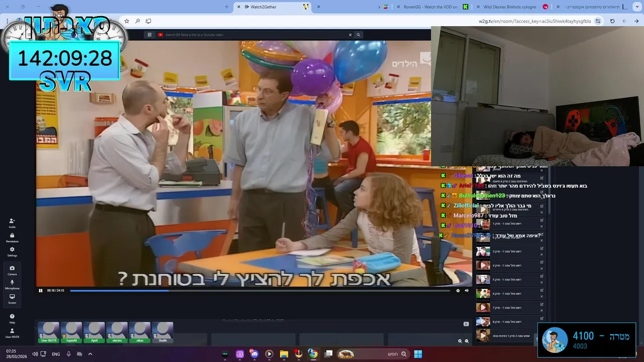This screenshot has height=362, width=644.
Task: Open the User-RRJTR profile icon
Action: tap(12, 333)
